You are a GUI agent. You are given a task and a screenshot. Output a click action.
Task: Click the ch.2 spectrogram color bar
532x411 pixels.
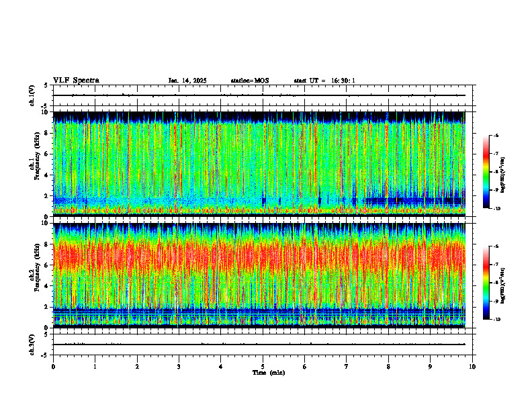(486, 283)
